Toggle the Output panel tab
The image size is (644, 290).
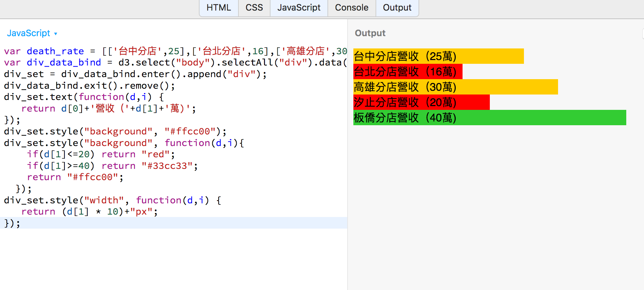pyautogui.click(x=397, y=8)
